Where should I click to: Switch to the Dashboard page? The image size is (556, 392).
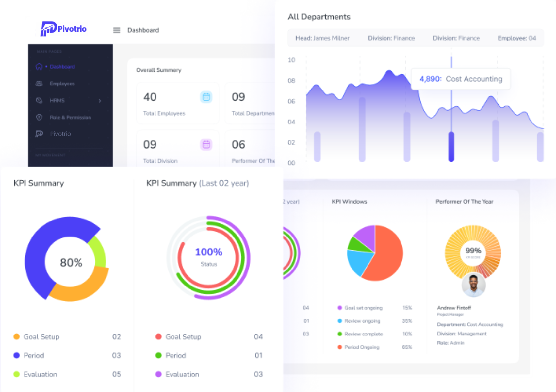62,66
